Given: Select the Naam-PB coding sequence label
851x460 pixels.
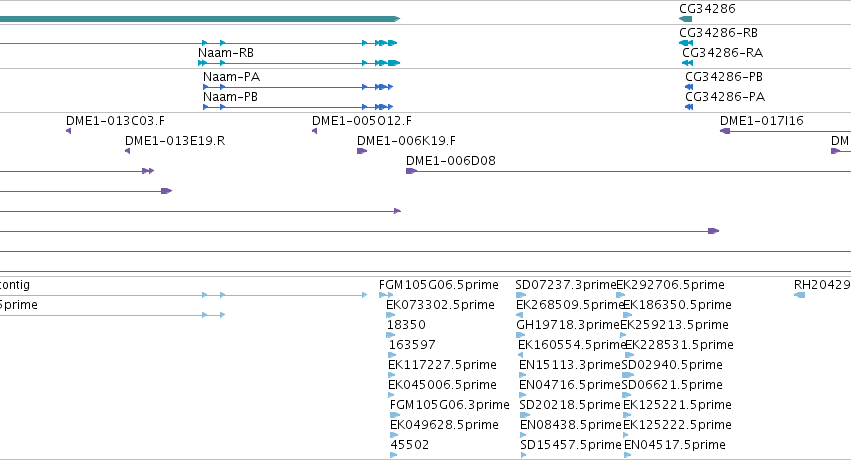Looking at the screenshot, I should click(x=230, y=97).
